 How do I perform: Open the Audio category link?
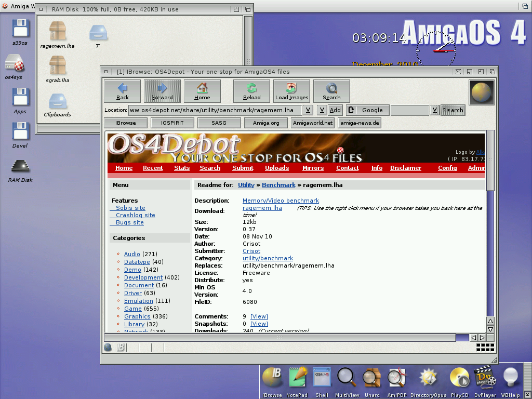tap(132, 254)
